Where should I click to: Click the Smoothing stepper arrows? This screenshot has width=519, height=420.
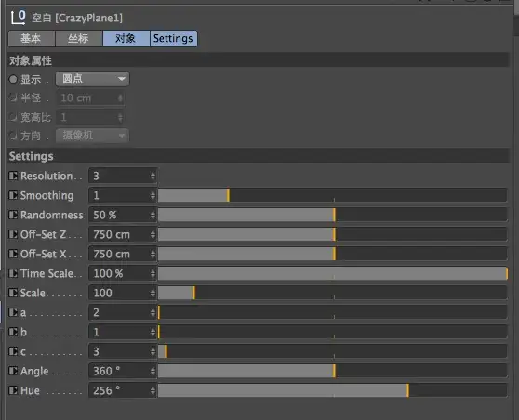click(x=153, y=195)
